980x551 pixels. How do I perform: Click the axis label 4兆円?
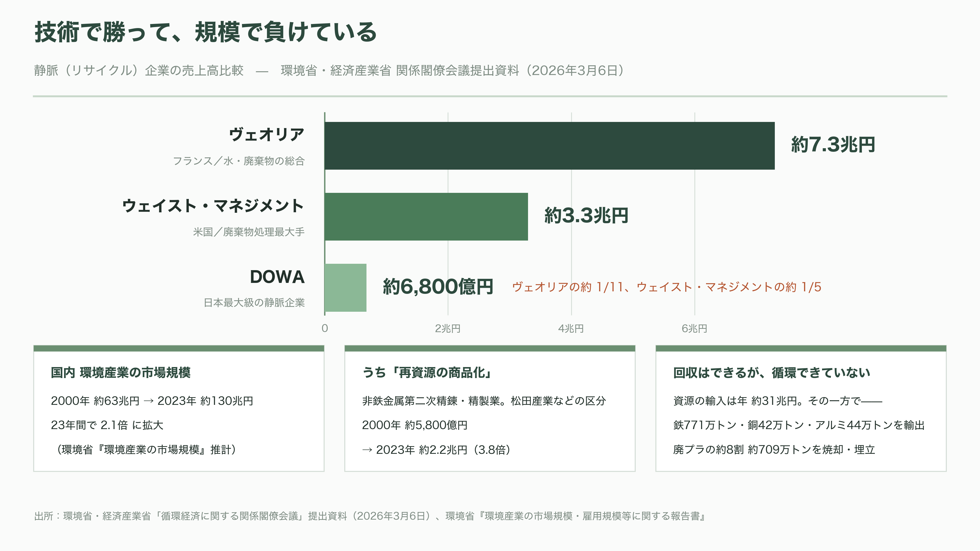571,328
